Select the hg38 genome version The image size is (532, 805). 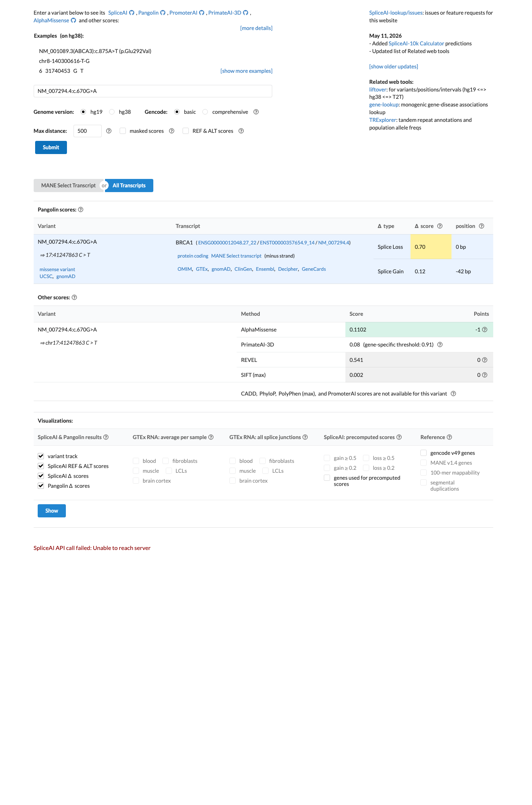pyautogui.click(x=112, y=112)
